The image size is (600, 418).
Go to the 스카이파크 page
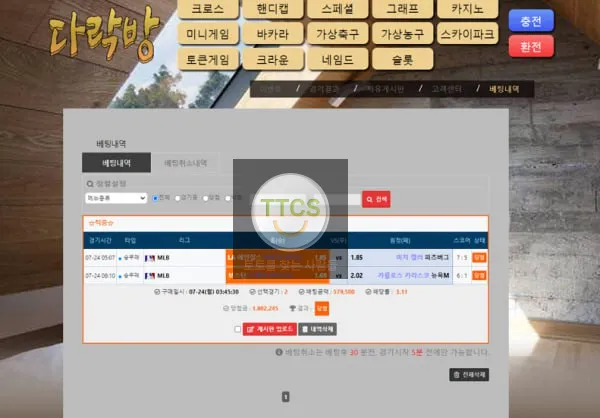click(467, 34)
